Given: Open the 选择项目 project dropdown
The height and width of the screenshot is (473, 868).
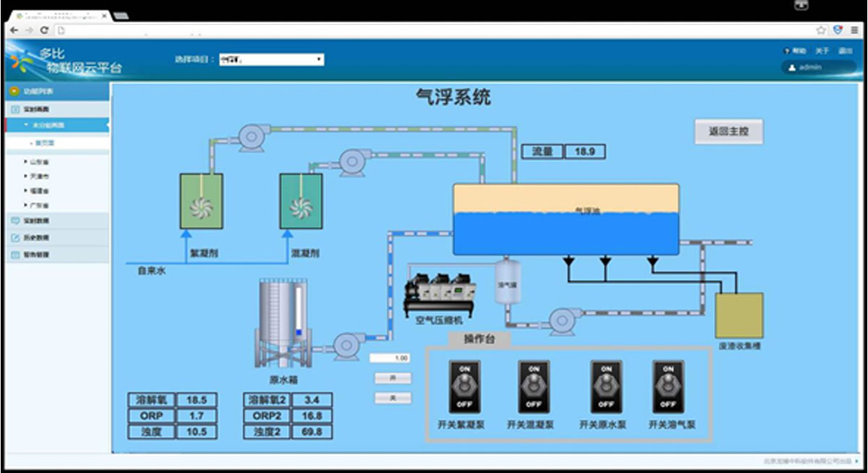Looking at the screenshot, I should coord(271,60).
